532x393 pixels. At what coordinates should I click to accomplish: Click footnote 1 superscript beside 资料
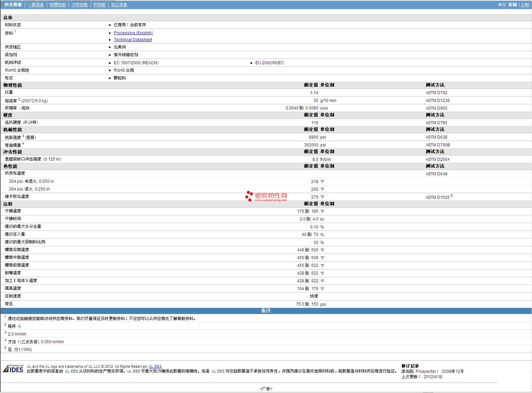[15, 32]
